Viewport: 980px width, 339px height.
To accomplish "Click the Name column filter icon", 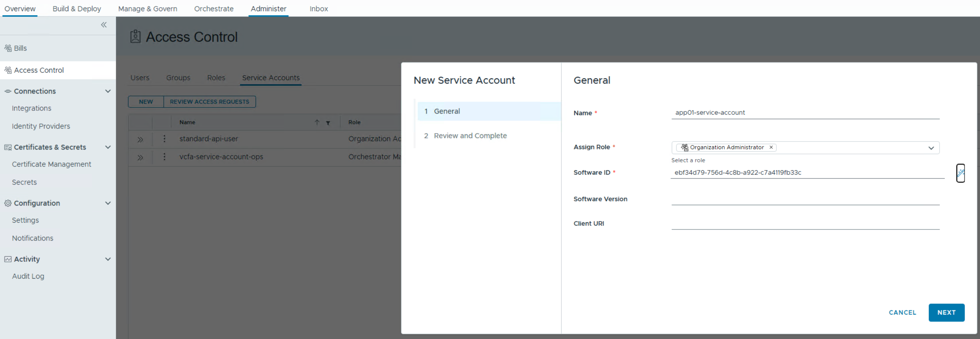I will tap(328, 123).
